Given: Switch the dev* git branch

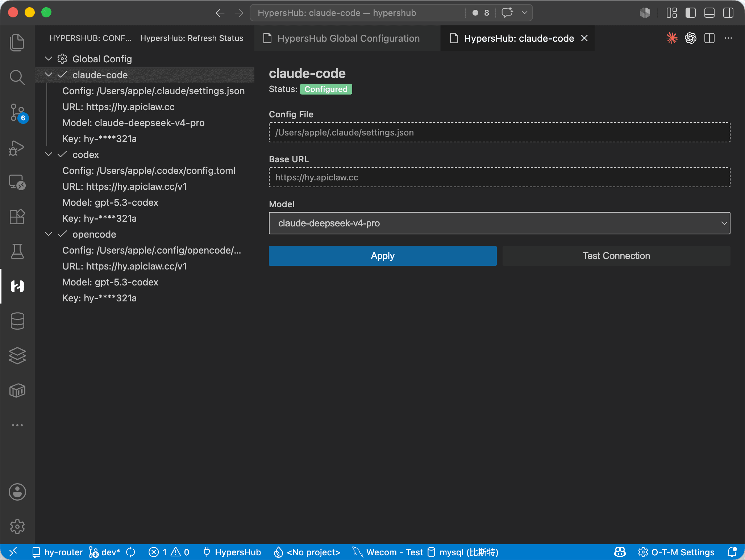Looking at the screenshot, I should [x=104, y=552].
